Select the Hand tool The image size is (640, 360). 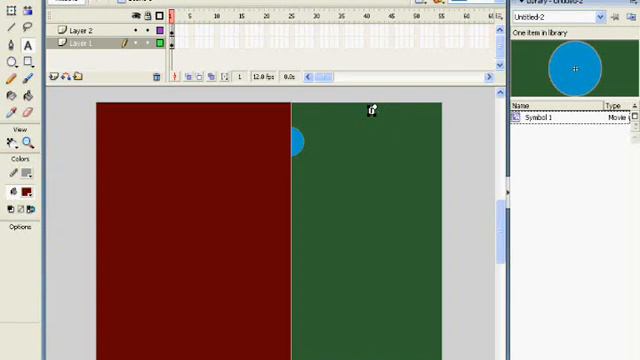(x=11, y=142)
